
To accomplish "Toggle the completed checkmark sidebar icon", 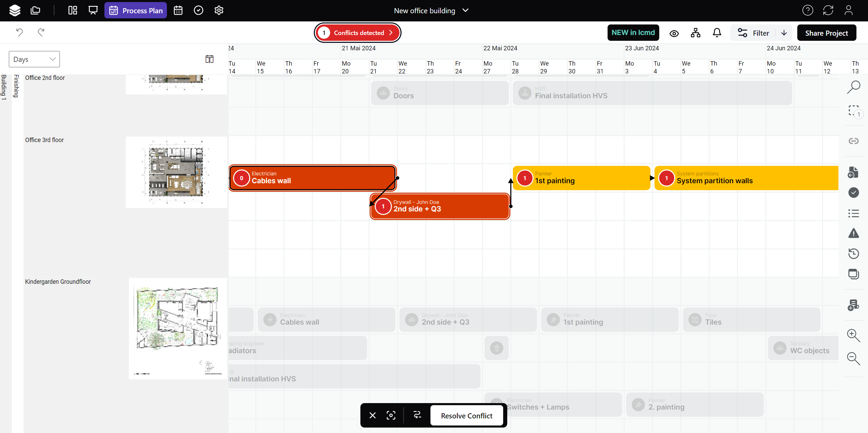I will [x=853, y=193].
